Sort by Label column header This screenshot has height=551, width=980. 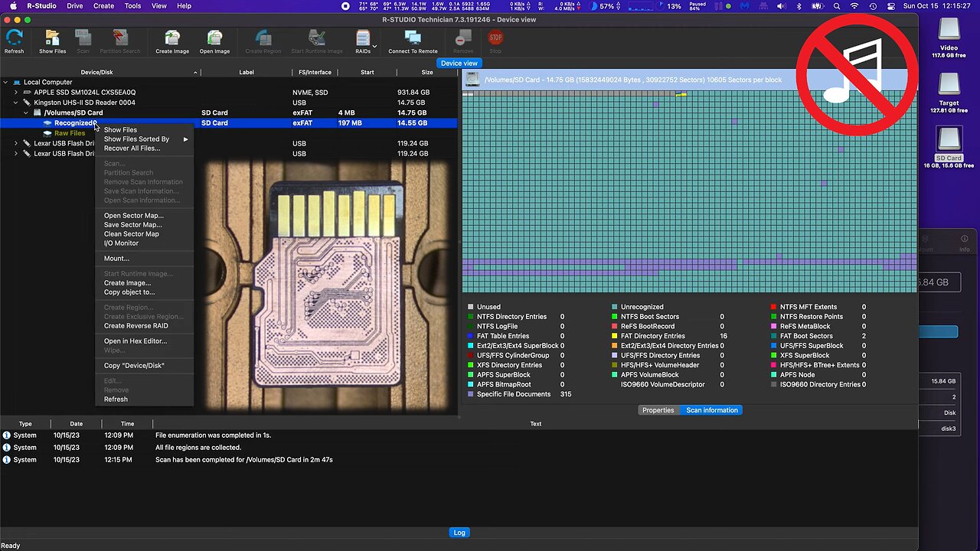(246, 73)
